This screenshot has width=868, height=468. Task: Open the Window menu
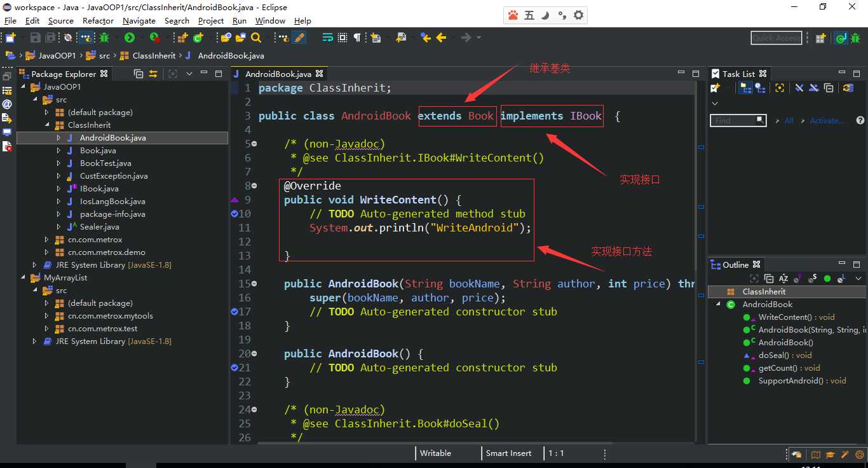point(270,20)
